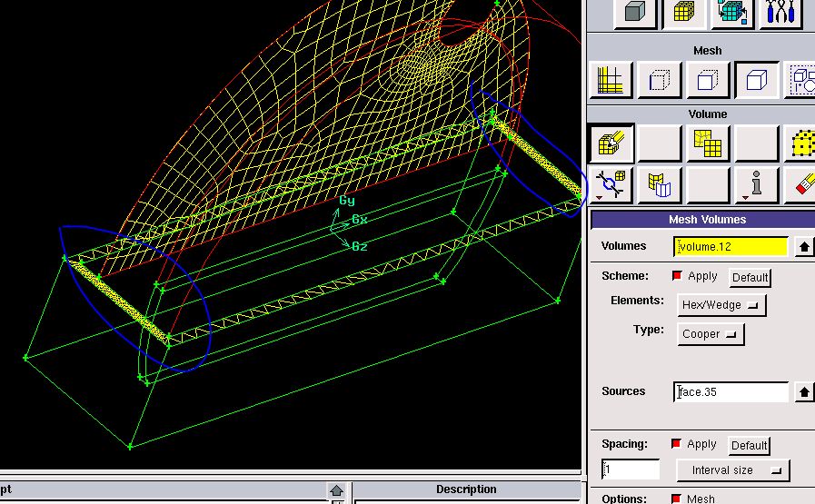Toggle the Spacing Apply checkbox
815x504 pixels.
click(677, 444)
